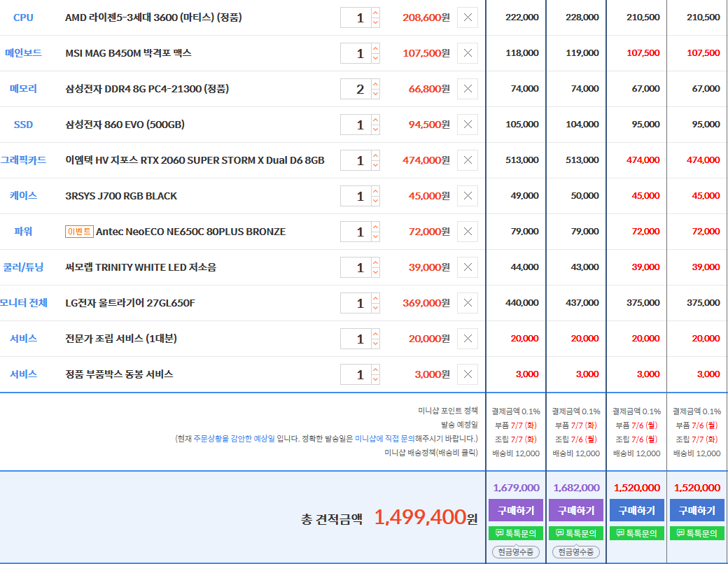The width and height of the screenshot is (728, 564).
Task: Remove the 3RSYS J700 case item
Action: tap(468, 196)
